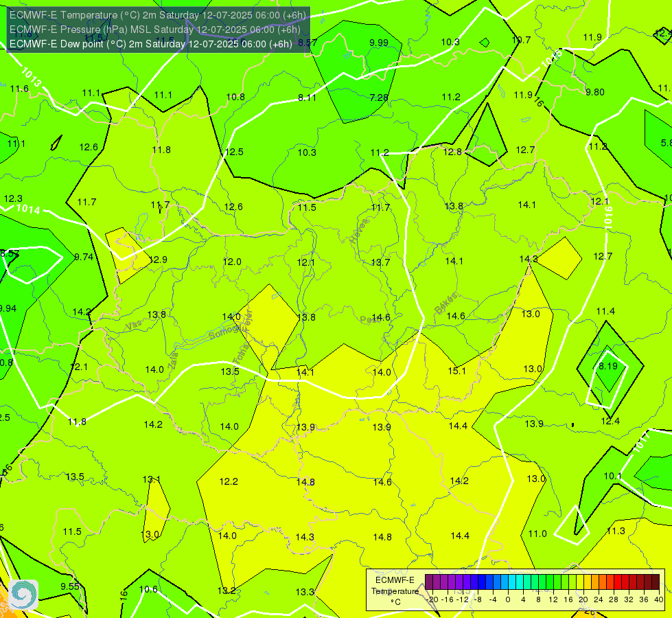Click the 13.1 dew point value

151,479
